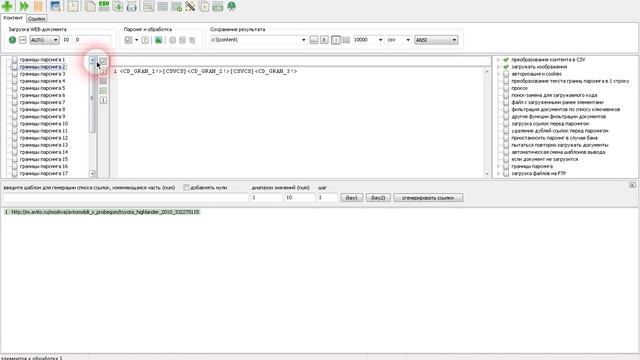Select границы парсинга 17 tree item

(44, 173)
